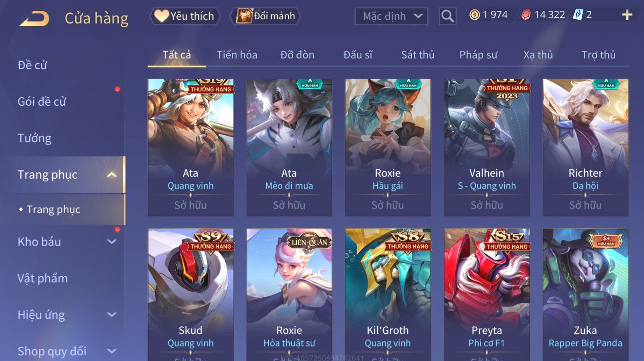The width and height of the screenshot is (644, 361).
Task: Tap the gold coin balance icon
Action: coord(474,15)
